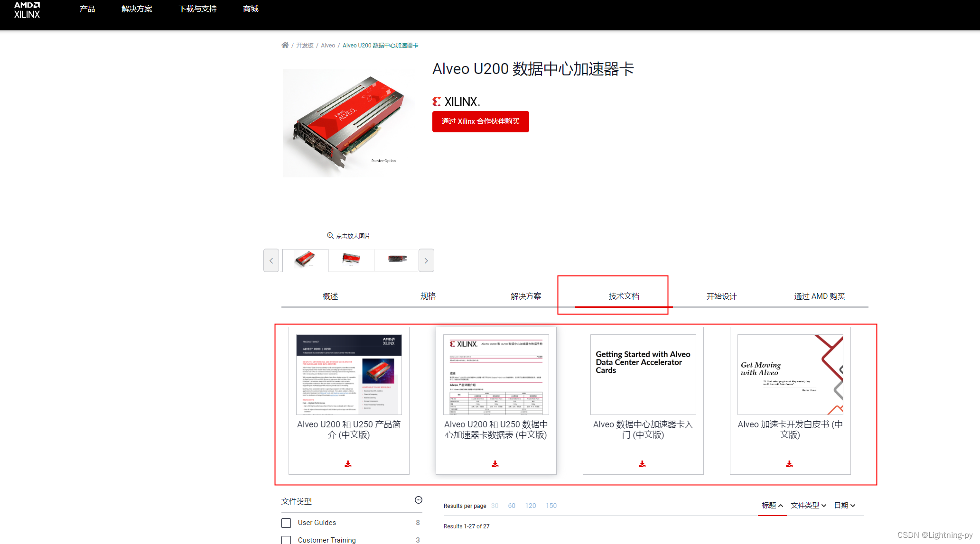980x544 pixels.
Task: Click the download icon for Alveo U200 产品简介
Action: (348, 463)
